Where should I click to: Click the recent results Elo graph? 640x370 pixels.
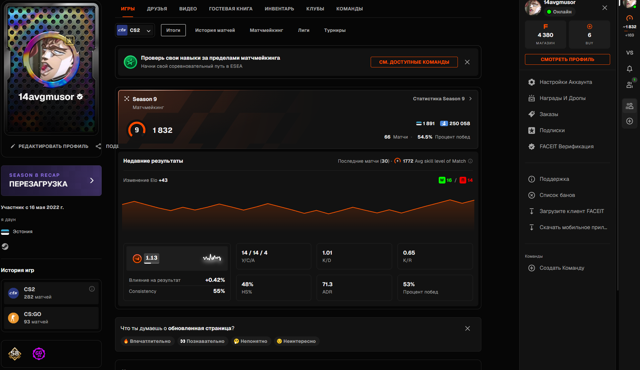[x=298, y=214]
